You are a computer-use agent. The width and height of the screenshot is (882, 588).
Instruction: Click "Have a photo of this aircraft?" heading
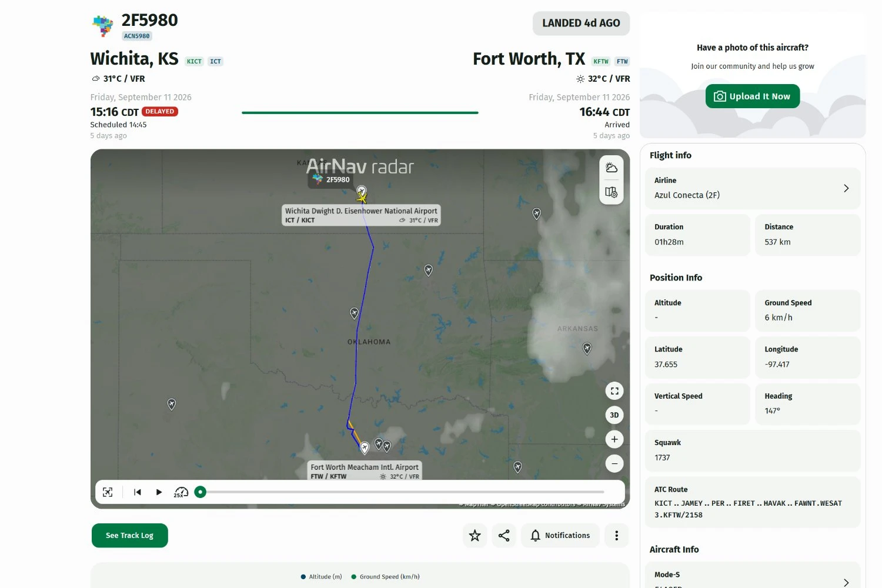(753, 48)
